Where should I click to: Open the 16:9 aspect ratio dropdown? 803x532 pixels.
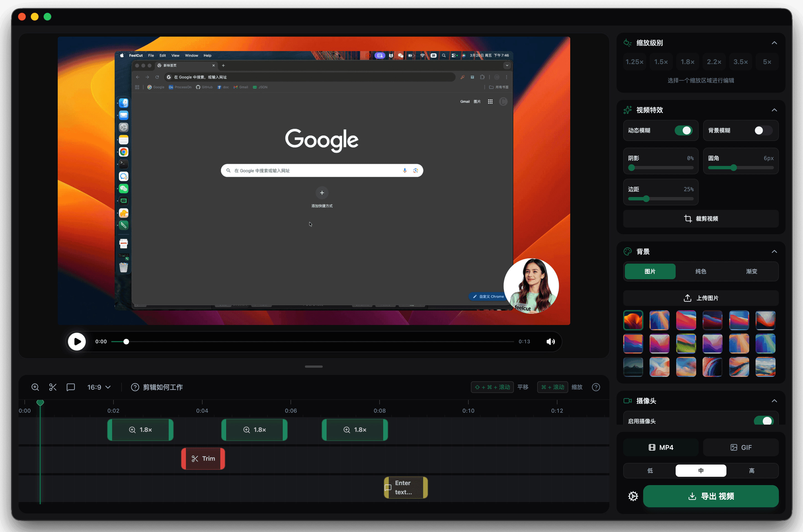pos(99,387)
